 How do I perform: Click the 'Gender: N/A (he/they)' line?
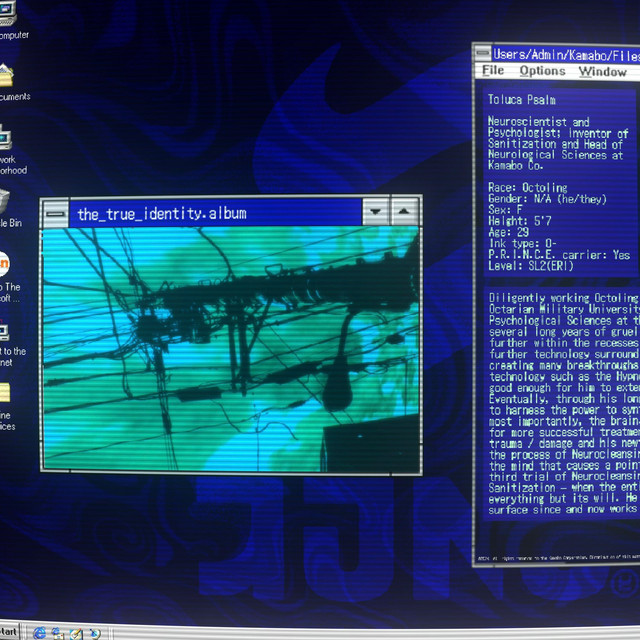point(547,199)
